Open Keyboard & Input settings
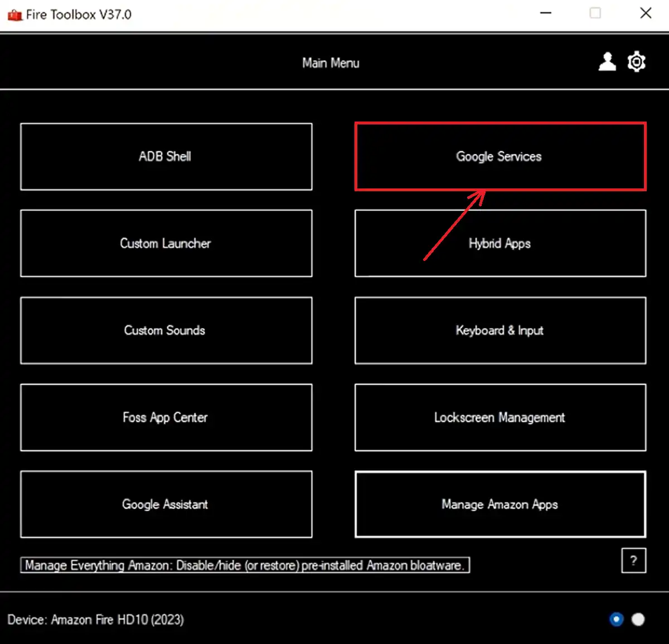669x644 pixels. point(500,331)
